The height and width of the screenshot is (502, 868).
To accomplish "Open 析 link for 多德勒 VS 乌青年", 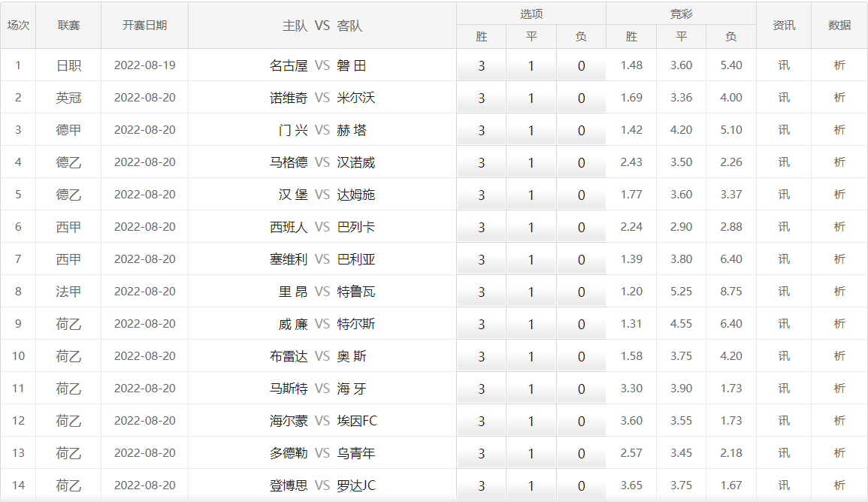I will coord(839,452).
